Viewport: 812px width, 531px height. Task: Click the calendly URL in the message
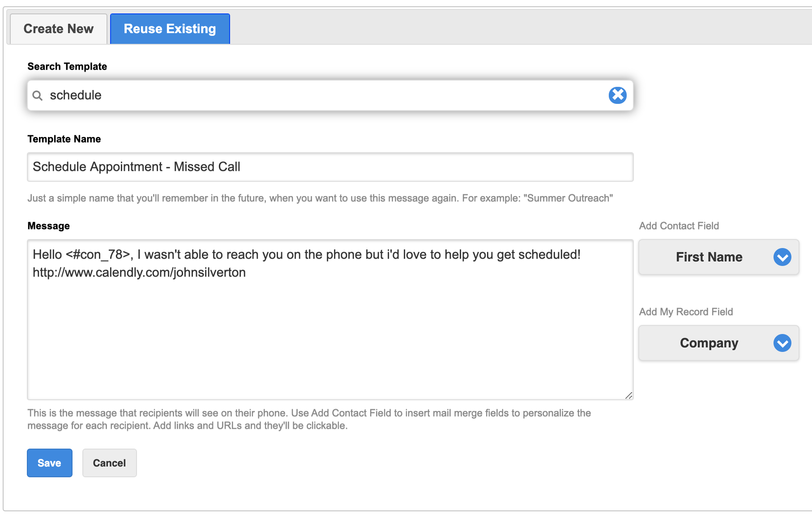pos(139,272)
